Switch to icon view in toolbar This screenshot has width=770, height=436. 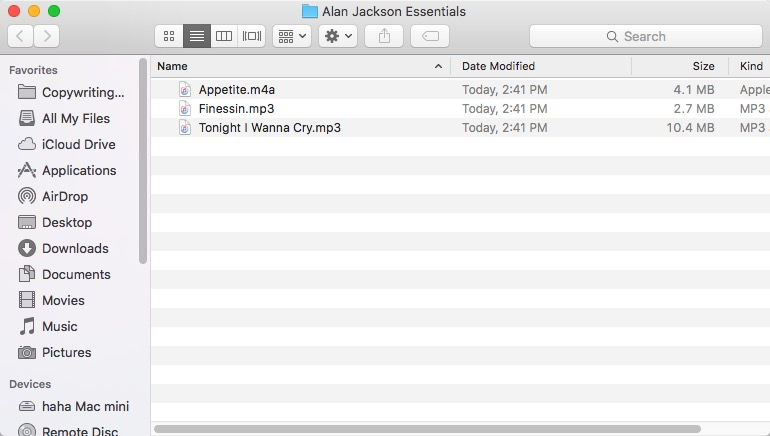point(169,36)
